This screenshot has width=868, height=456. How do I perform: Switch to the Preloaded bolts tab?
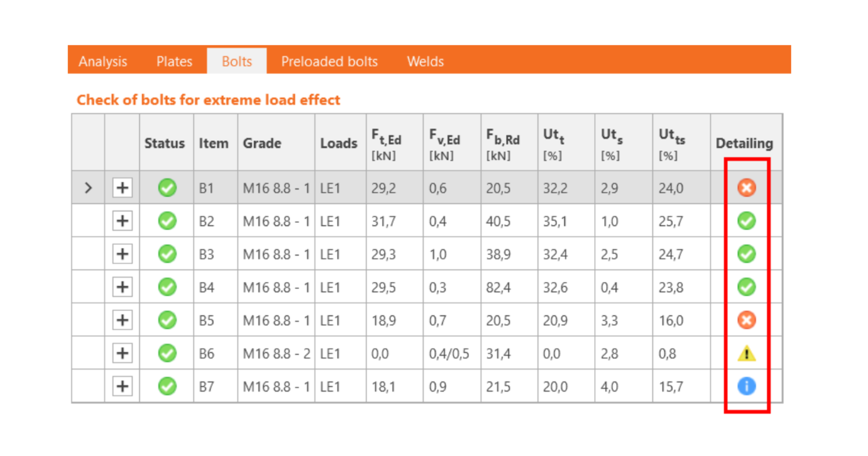329,61
